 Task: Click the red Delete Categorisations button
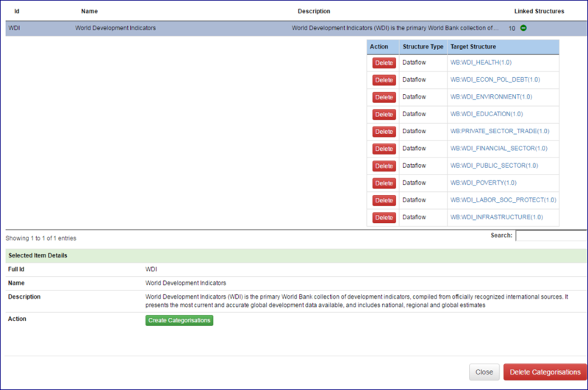[545, 372]
